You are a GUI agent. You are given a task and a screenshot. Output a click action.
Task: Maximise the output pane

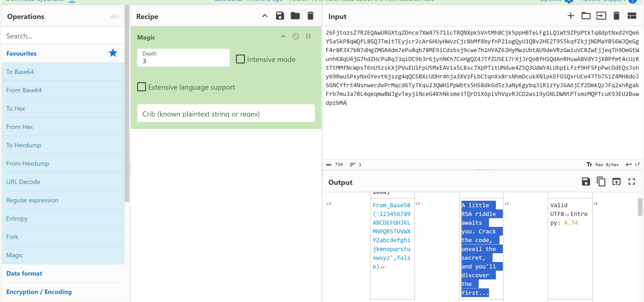632,182
